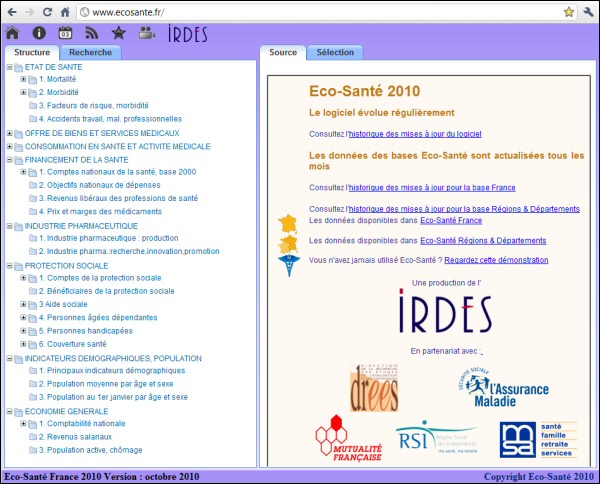Screen dimensions: 600x484
Task: Select 2. Bénéficiaires de la protection sociale
Action: click(x=107, y=291)
